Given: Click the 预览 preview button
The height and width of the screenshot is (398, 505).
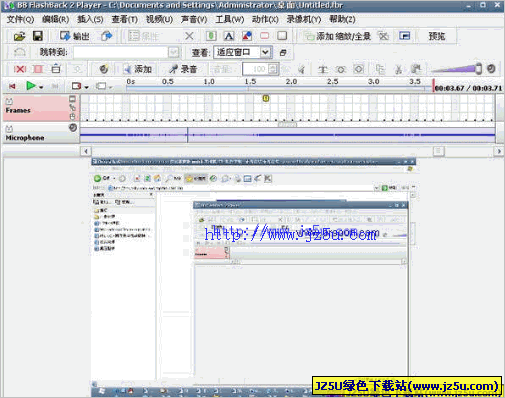Looking at the screenshot, I should 437,36.
